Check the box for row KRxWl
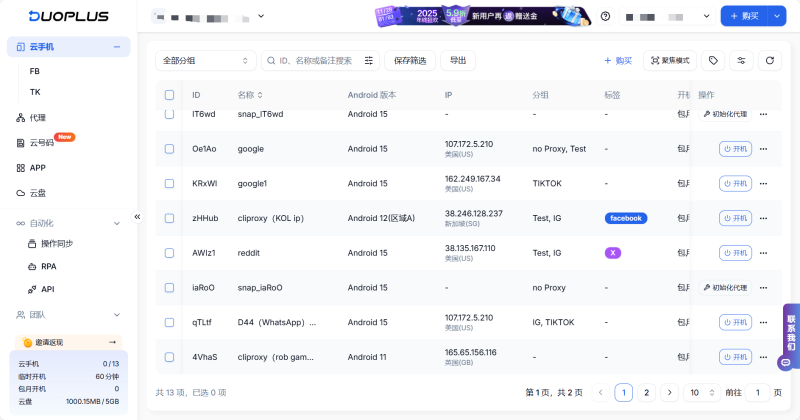 point(169,184)
